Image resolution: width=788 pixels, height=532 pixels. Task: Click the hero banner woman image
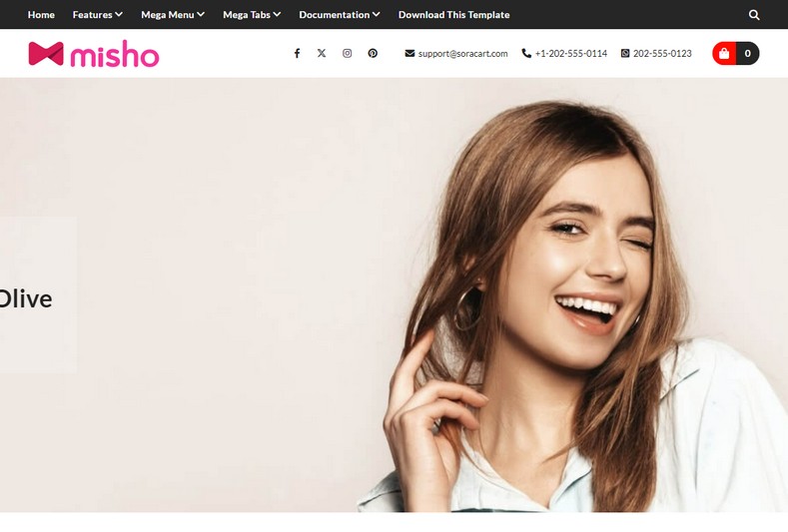click(x=394, y=294)
